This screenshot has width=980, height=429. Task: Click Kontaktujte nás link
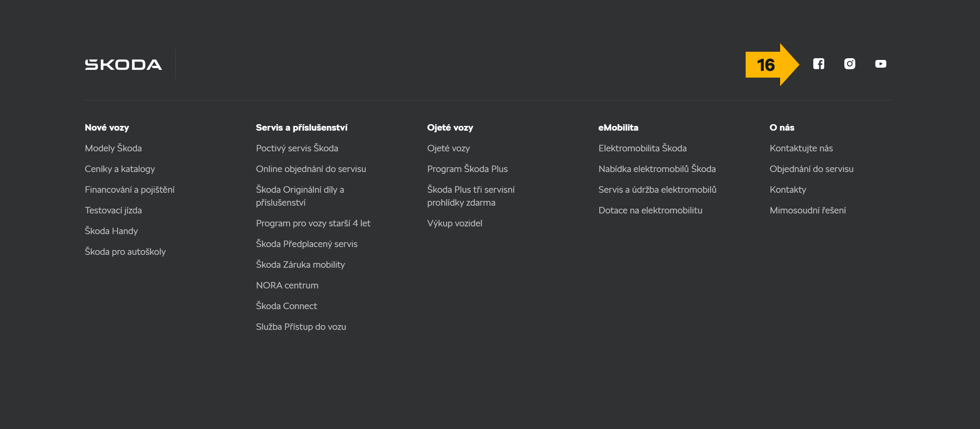tap(801, 148)
